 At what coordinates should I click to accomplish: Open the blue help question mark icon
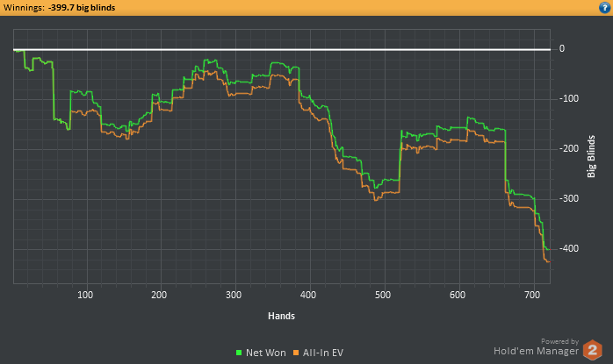coord(604,7)
